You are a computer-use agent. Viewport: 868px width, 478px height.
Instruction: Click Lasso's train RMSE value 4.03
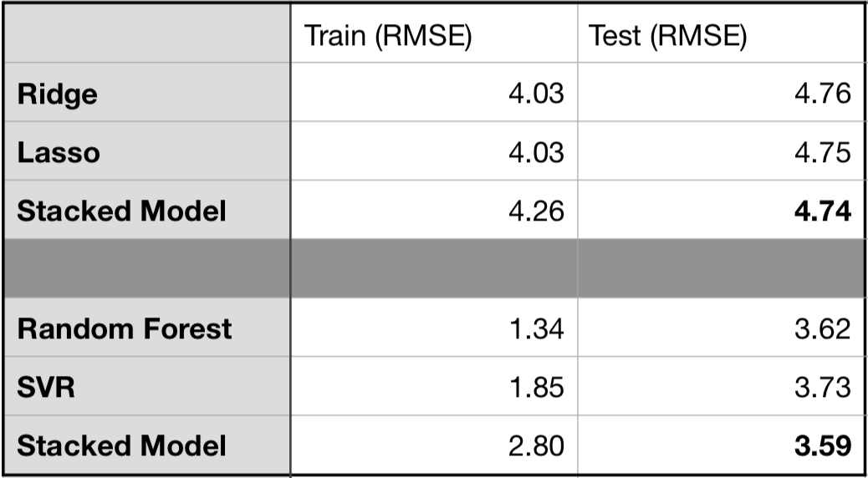(x=536, y=152)
